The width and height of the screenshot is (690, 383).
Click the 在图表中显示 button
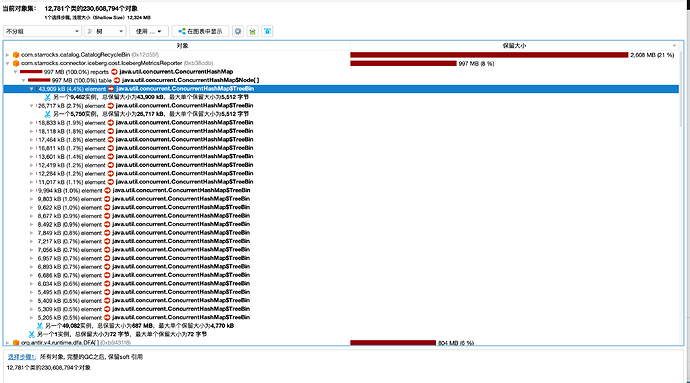[200, 31]
